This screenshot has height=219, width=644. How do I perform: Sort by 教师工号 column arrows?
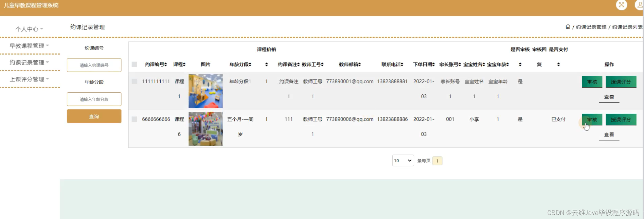click(322, 65)
